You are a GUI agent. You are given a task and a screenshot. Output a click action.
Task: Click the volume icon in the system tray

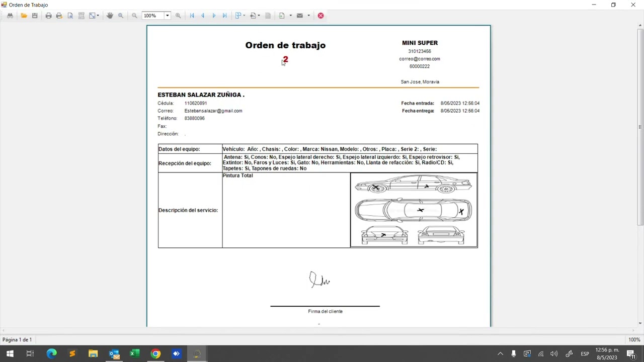(x=554, y=353)
